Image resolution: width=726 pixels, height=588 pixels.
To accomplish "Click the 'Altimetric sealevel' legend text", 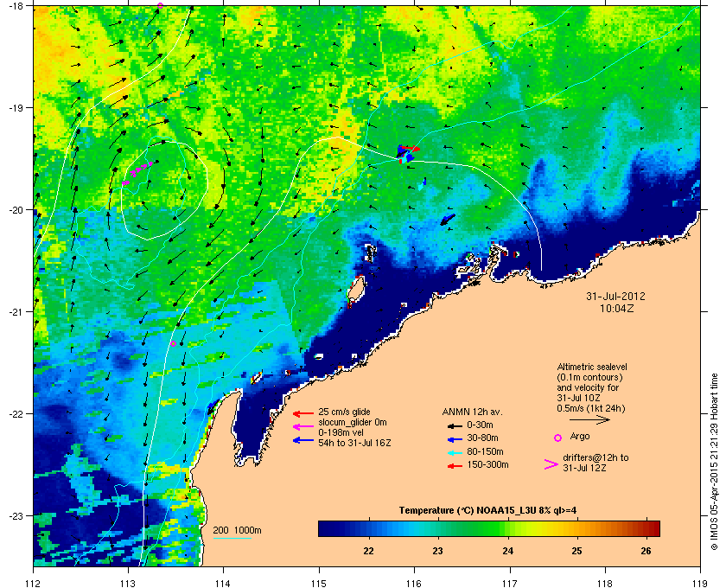I will coord(592,367).
